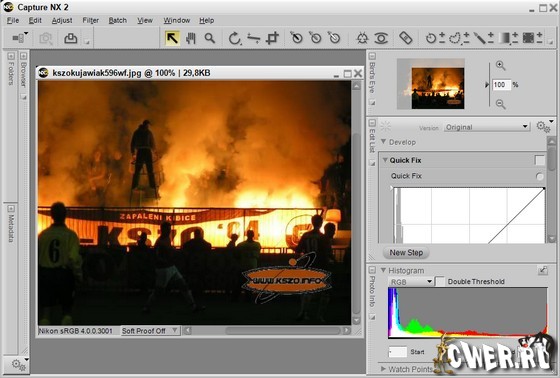Click the zoom percentage input field
The image size is (560, 378).
point(501,85)
